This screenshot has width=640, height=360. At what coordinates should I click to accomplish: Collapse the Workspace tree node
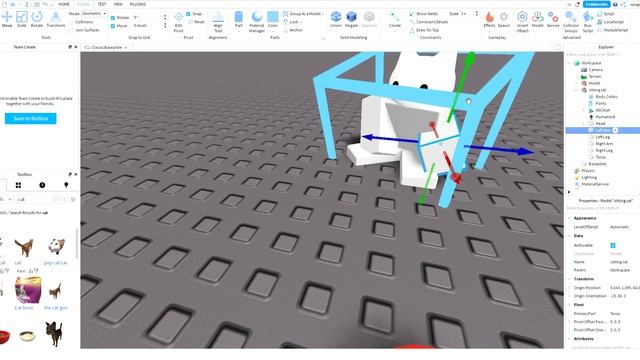click(570, 63)
